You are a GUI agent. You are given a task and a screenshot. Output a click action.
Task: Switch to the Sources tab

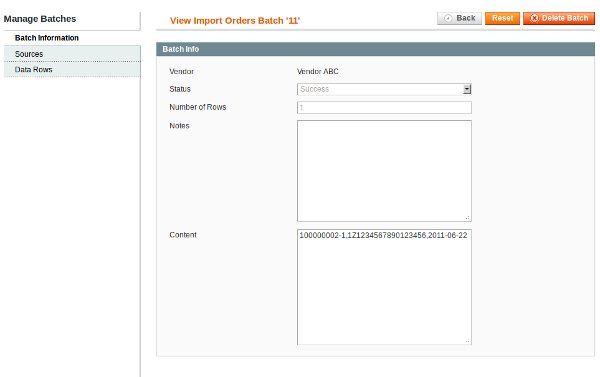(x=72, y=54)
